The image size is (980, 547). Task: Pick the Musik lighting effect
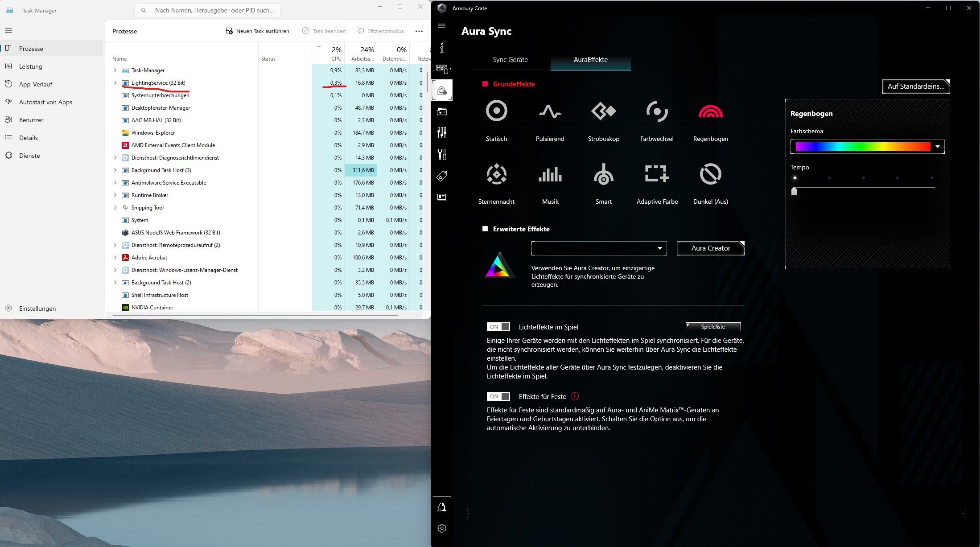pyautogui.click(x=550, y=174)
